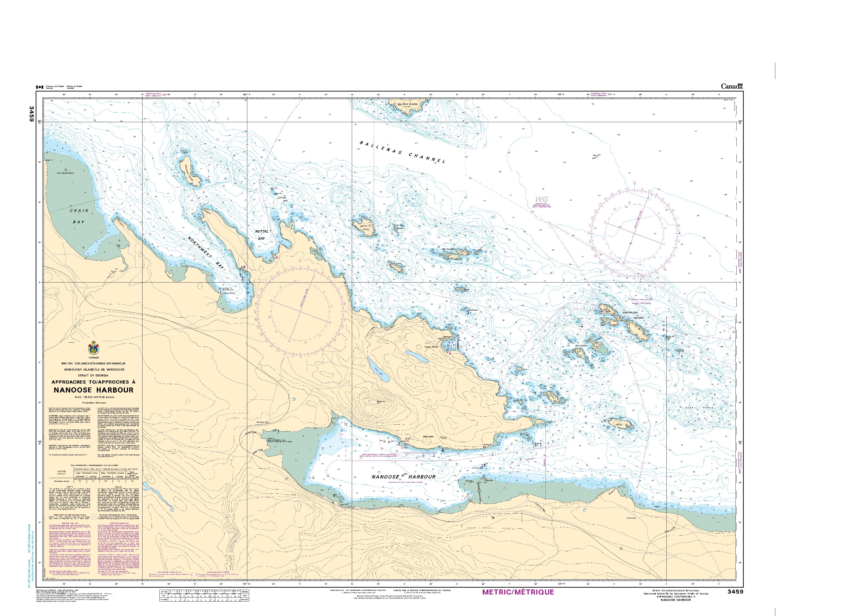Click the ADA ISLANDS label
Image resolution: width=843 pixels, height=616 pixels.
tap(581, 346)
